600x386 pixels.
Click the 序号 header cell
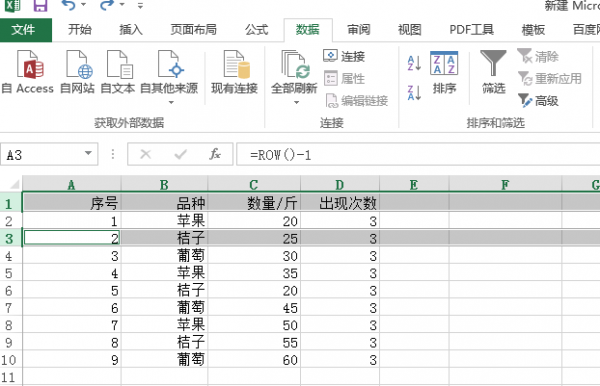(x=72, y=203)
